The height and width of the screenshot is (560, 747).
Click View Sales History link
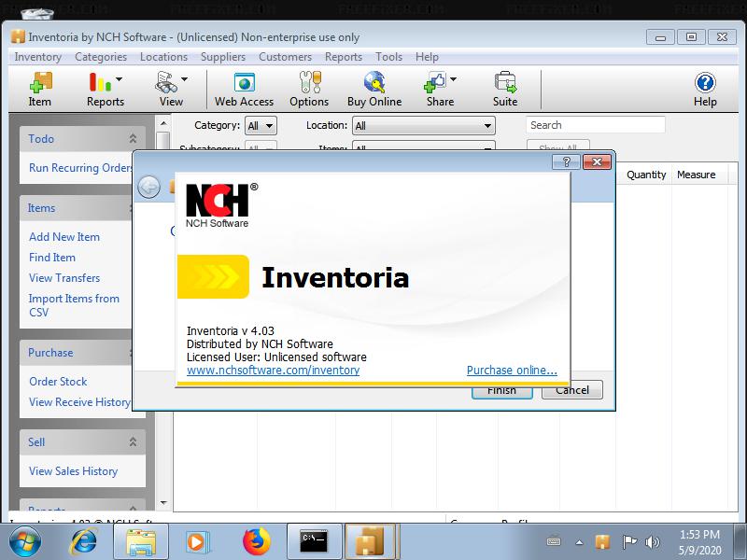click(74, 471)
